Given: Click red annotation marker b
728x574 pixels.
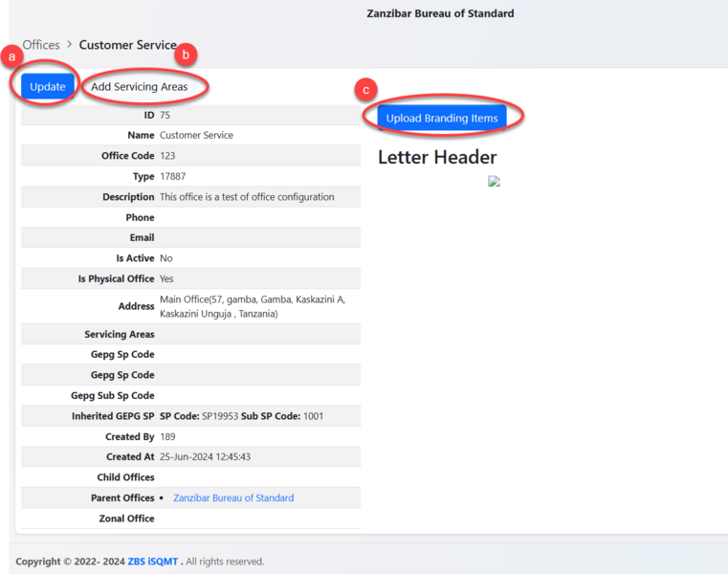Looking at the screenshot, I should pos(188,55).
